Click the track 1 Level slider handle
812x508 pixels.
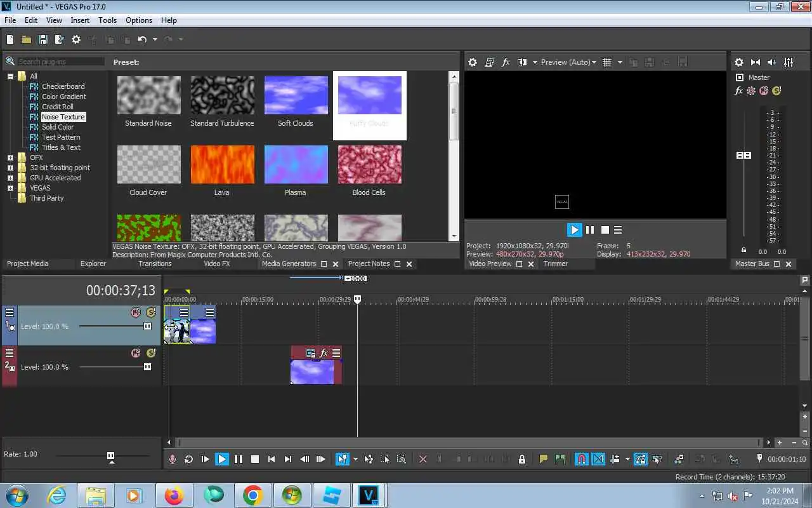point(147,326)
